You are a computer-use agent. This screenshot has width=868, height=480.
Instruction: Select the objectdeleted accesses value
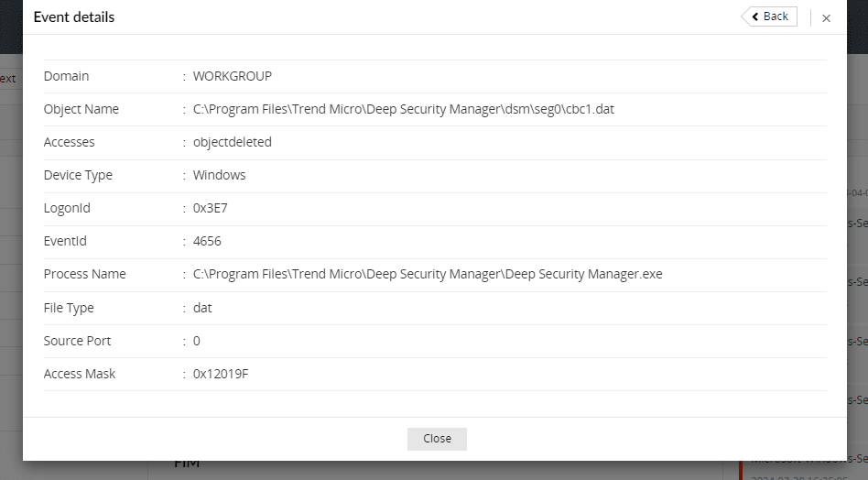233,142
